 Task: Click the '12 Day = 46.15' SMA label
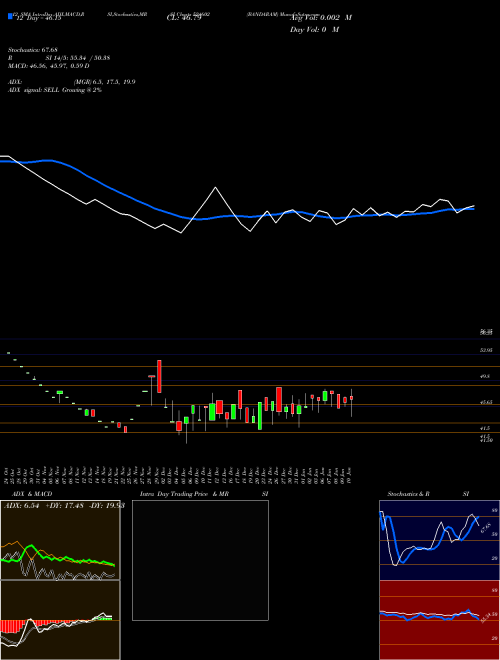click(x=38, y=18)
